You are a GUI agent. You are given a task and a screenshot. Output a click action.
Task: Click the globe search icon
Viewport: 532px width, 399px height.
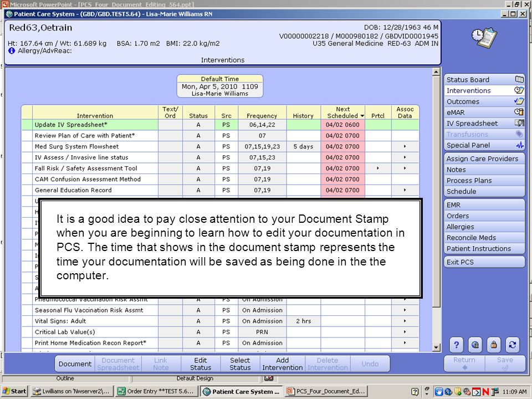tap(475, 345)
